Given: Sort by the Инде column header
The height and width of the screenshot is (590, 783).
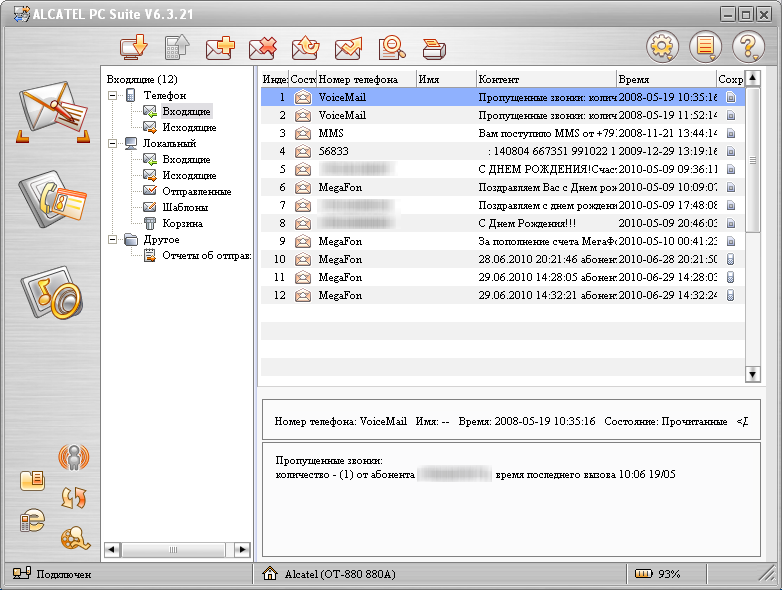Looking at the screenshot, I should [x=275, y=79].
